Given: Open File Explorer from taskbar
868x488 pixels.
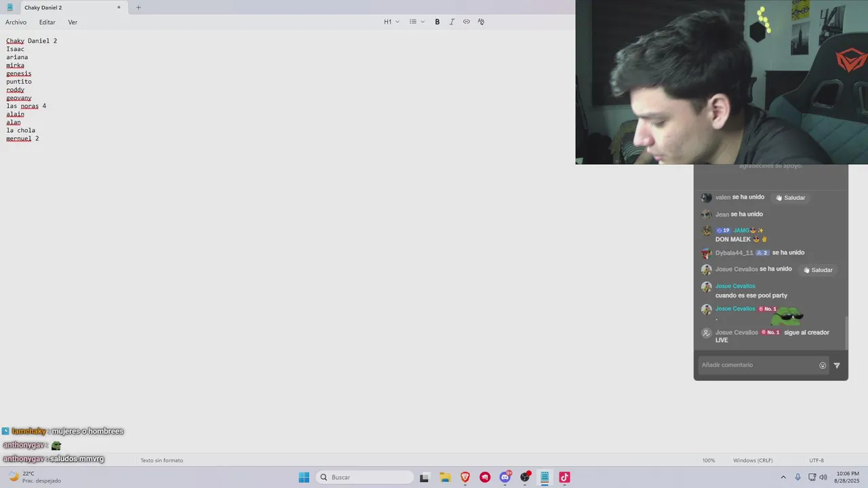Looking at the screenshot, I should coord(445,477).
